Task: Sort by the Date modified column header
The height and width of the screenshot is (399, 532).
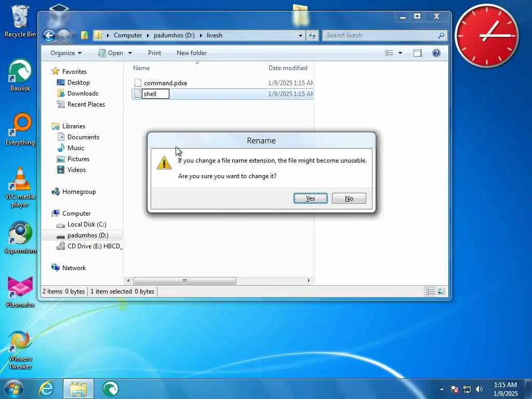Action: [288, 68]
